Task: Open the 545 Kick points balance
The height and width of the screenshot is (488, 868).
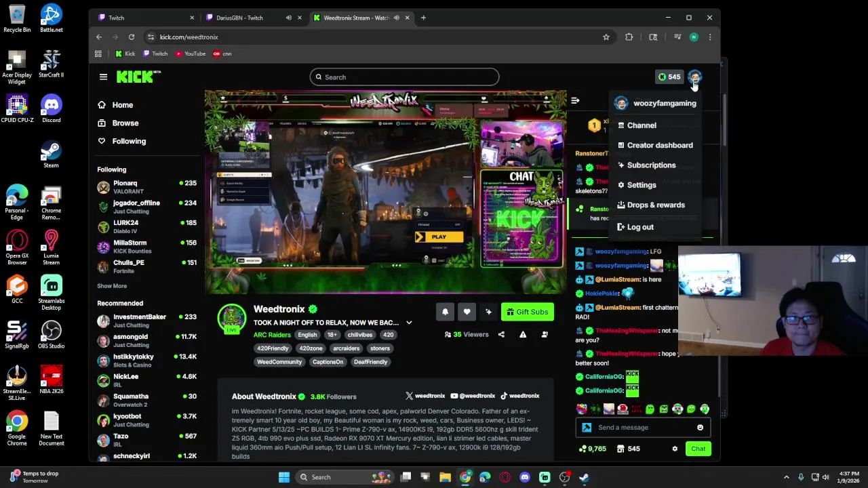Action: tap(669, 77)
